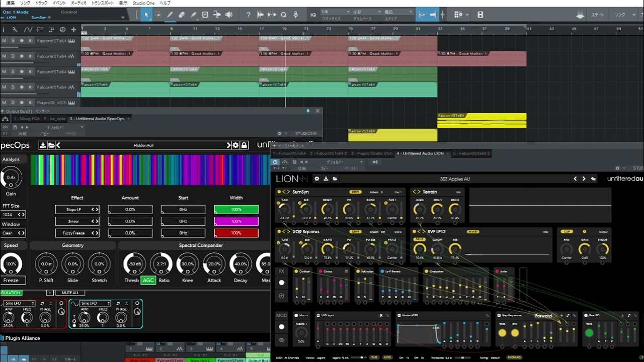The image size is (644, 362).
Task: Select the Arrow tool in the toolbar
Action: [x=146, y=15]
